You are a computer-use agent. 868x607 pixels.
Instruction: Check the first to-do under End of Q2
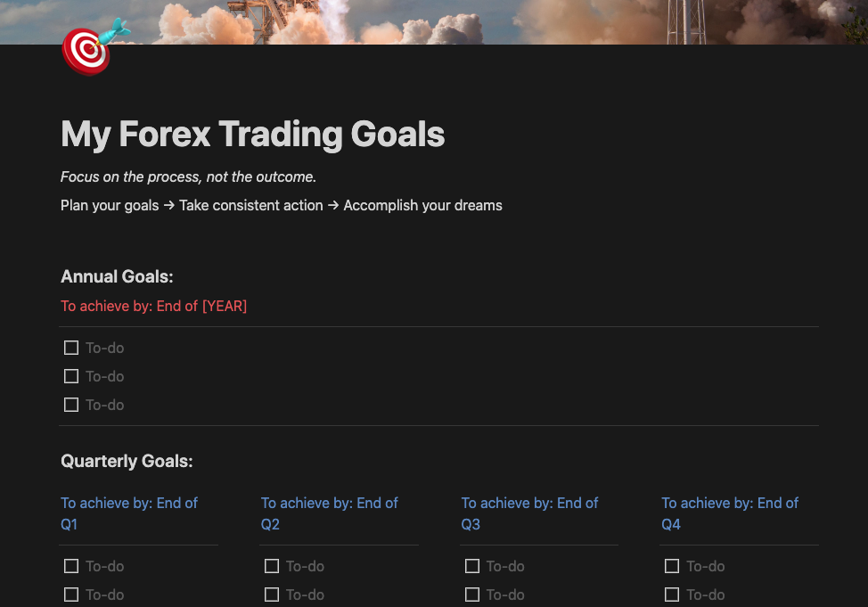coord(272,566)
